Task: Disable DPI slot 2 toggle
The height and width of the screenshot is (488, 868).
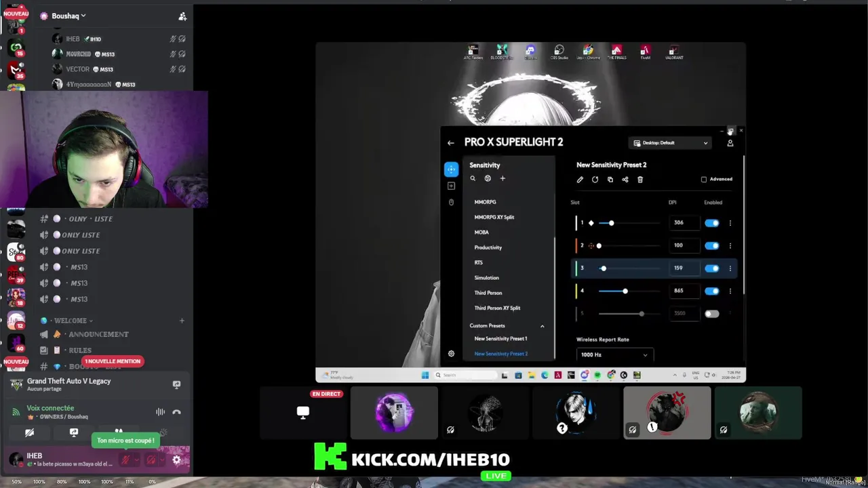Action: pos(711,245)
